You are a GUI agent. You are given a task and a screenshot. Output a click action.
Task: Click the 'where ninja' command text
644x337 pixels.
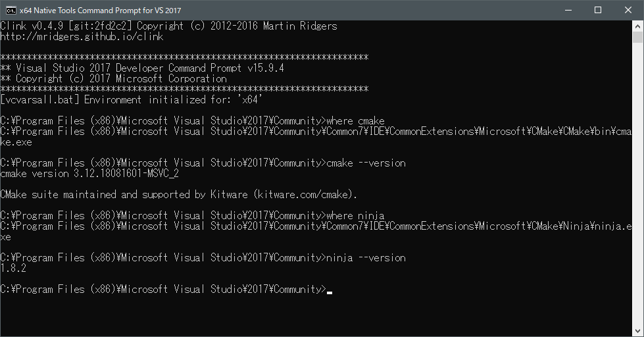[355, 216]
